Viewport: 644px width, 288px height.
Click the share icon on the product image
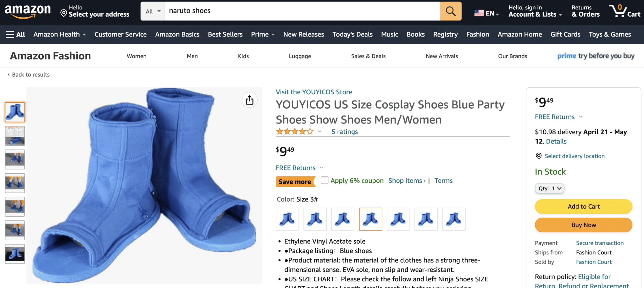(249, 100)
